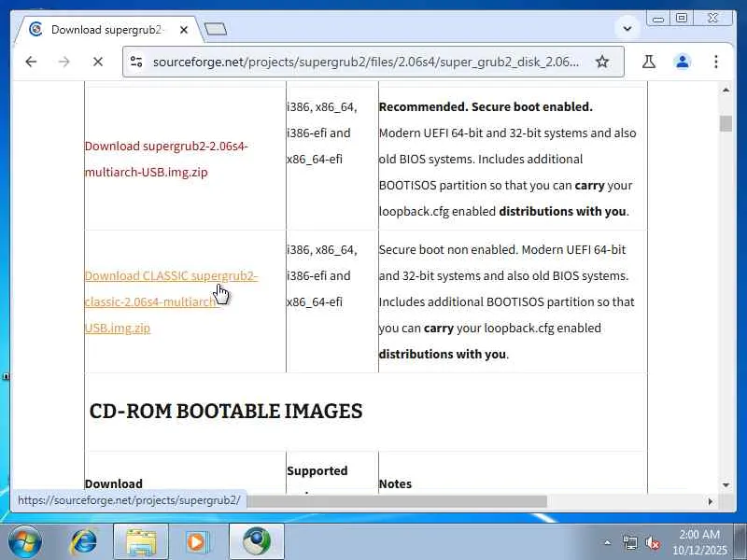
Task: Open the taskbar clock showing 2:00 AM
Action: (699, 542)
